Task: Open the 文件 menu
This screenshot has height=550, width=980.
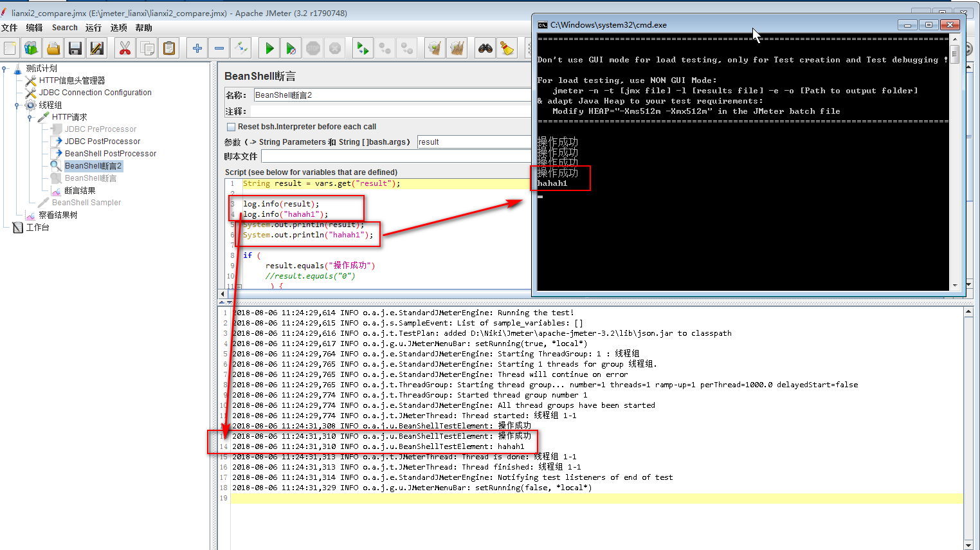Action: click(x=10, y=28)
